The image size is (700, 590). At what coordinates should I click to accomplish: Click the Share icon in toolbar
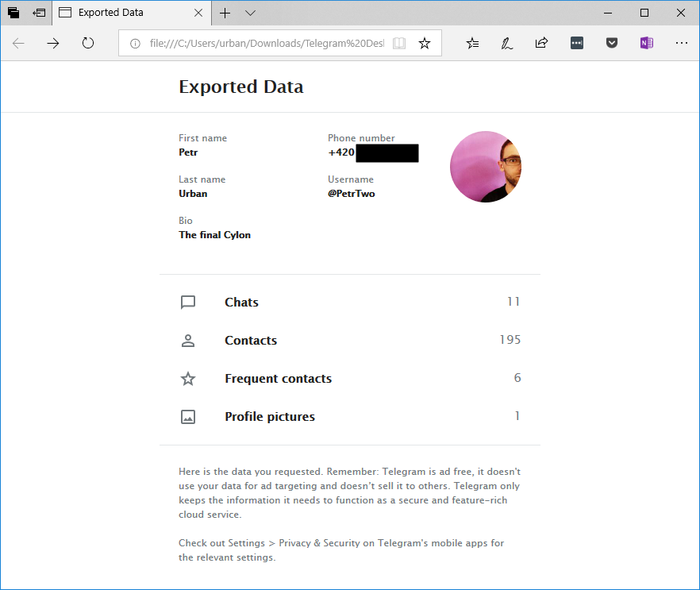(x=541, y=43)
